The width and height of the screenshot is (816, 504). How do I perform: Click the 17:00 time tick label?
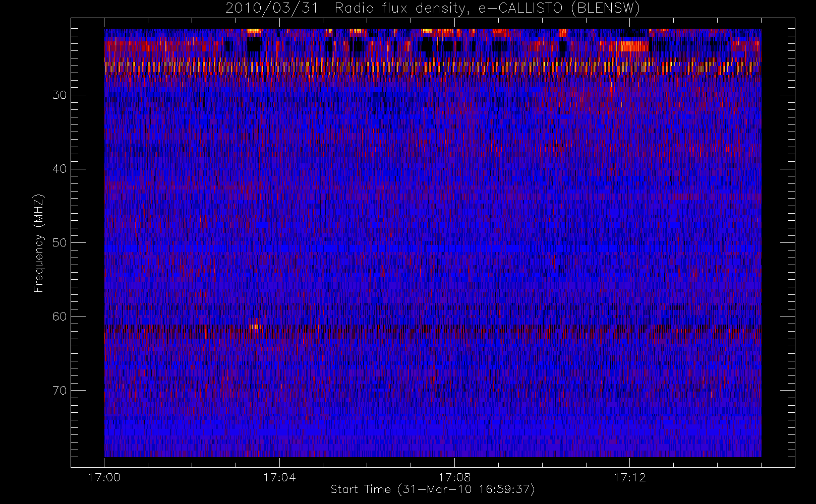(x=104, y=477)
